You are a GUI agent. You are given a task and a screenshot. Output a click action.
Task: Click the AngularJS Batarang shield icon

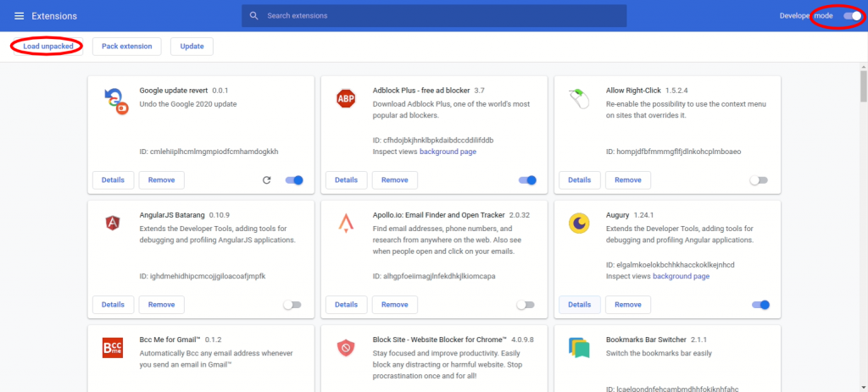pyautogui.click(x=113, y=224)
